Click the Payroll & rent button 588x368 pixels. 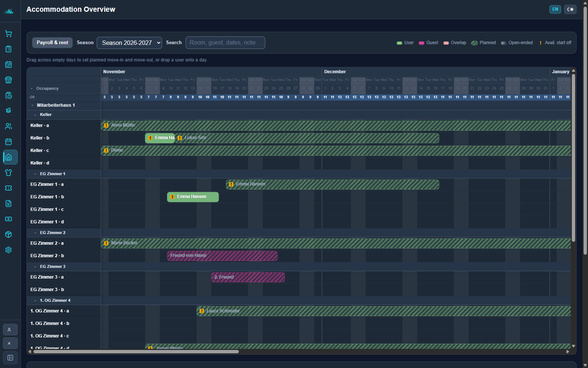(x=52, y=43)
